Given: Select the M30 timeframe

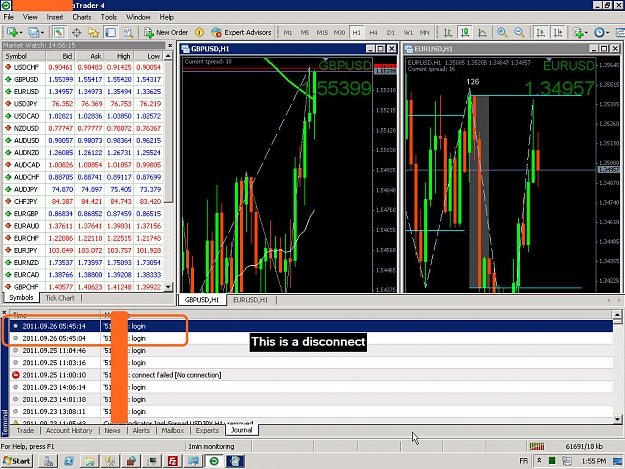Looking at the screenshot, I should pyautogui.click(x=339, y=33).
